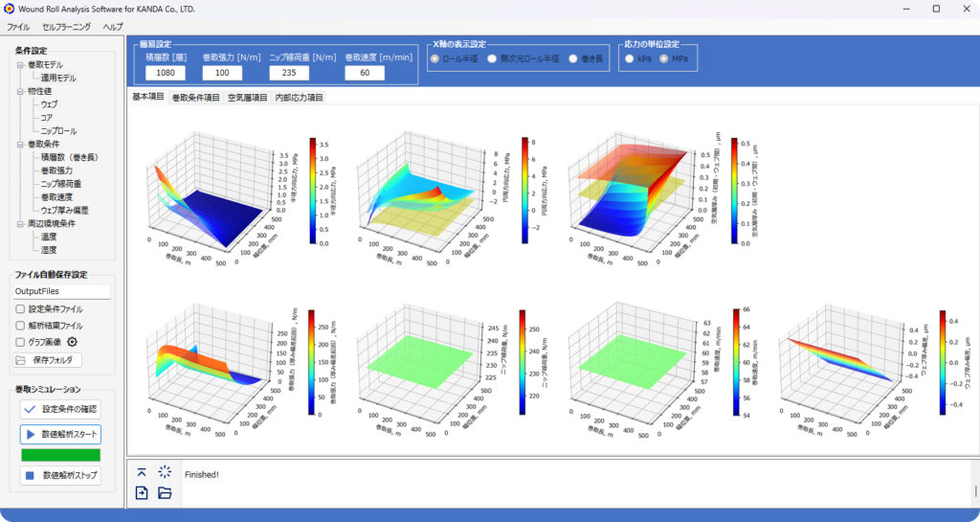Screen dimensions: 980x522
Task: Switch to the 内部応力項目 tab
Action: tap(300, 98)
